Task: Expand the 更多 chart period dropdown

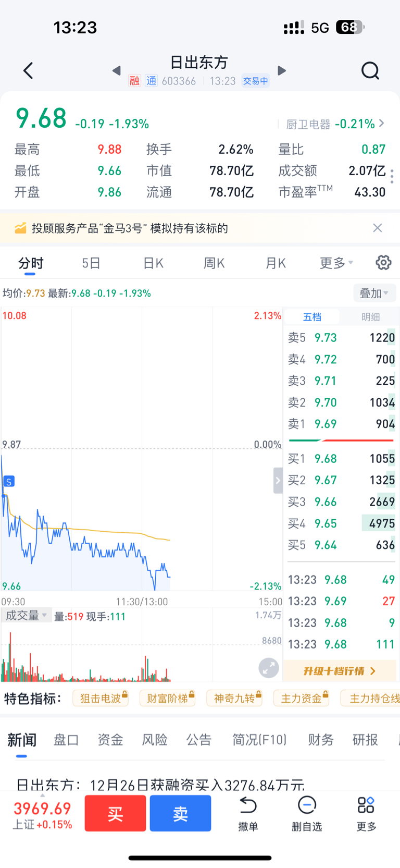Action: [336, 263]
